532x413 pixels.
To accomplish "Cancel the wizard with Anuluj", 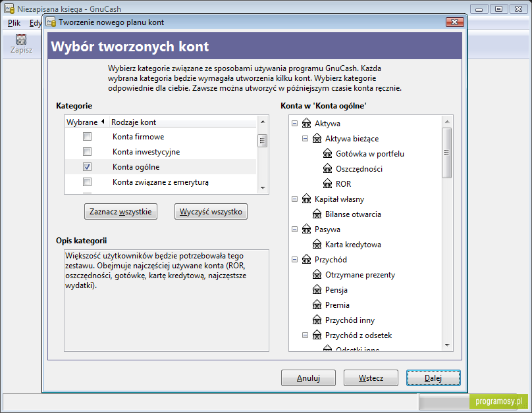I will coord(308,377).
